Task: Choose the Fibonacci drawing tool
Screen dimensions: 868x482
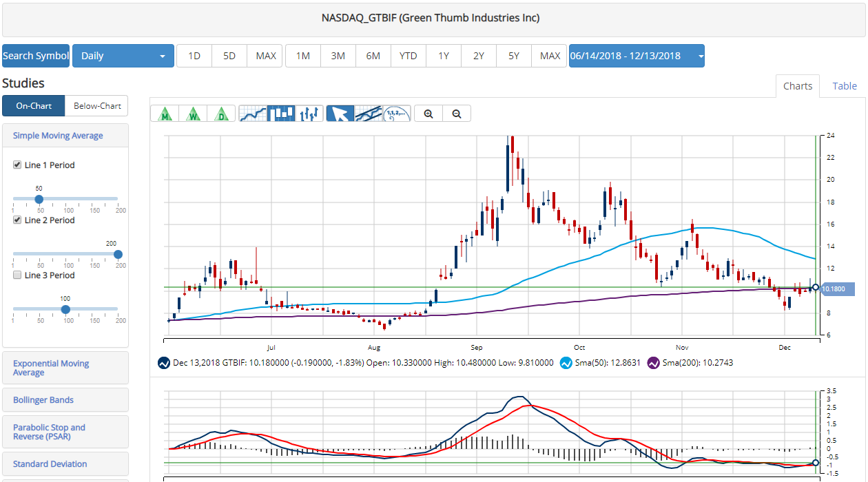Action: coord(397,114)
